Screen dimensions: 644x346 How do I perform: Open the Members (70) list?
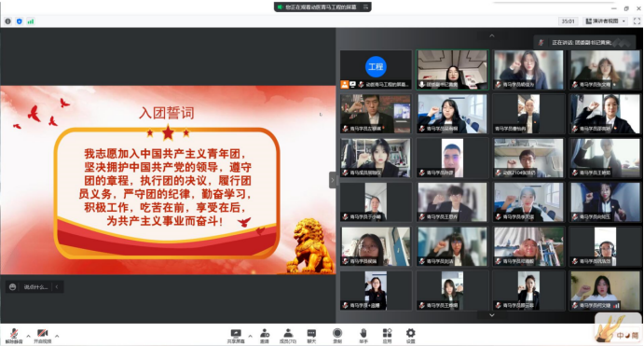click(x=288, y=336)
